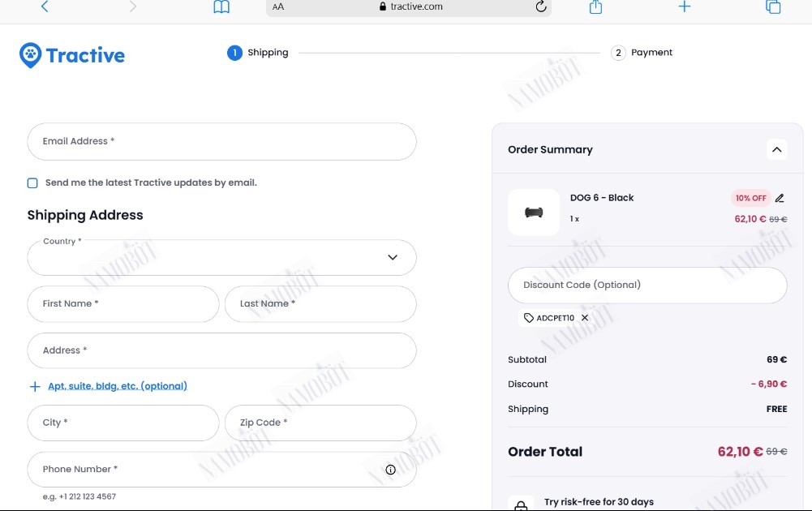Tap the AA reader settings button
This screenshot has width=812, height=511.
278,6
